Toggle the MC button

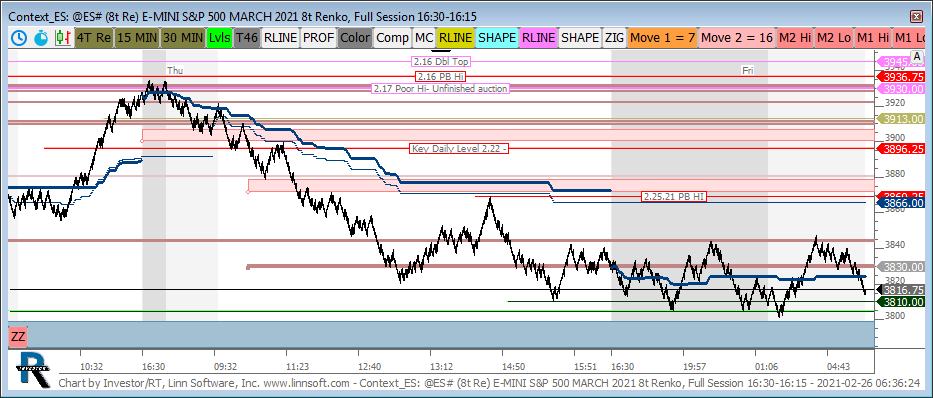pyautogui.click(x=424, y=37)
